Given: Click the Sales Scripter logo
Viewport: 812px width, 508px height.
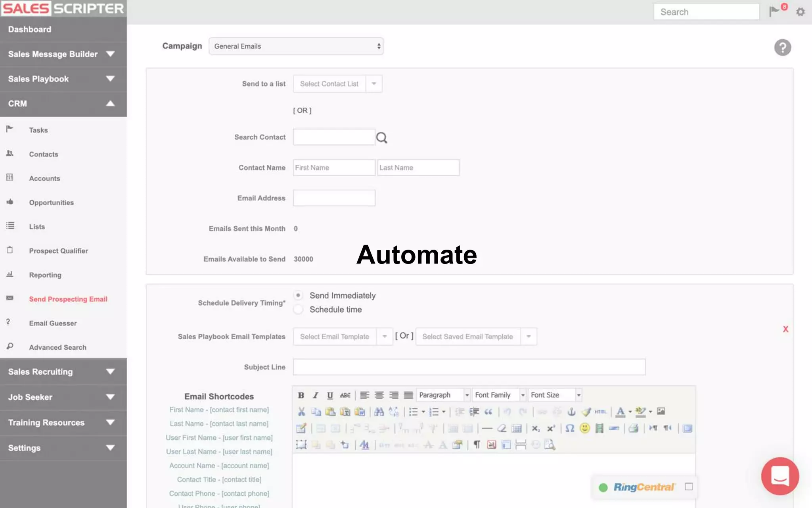Looking at the screenshot, I should [x=63, y=8].
